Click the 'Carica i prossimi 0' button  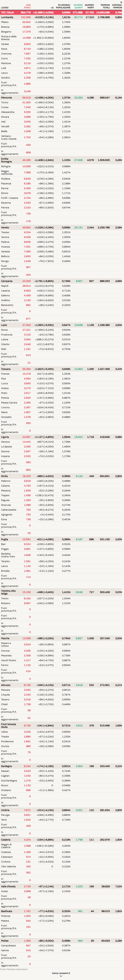61,973
